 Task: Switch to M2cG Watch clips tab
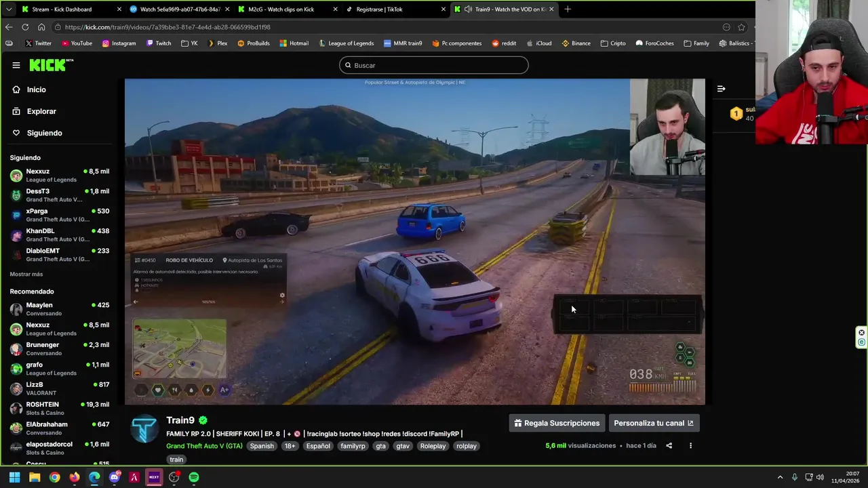[x=288, y=9]
